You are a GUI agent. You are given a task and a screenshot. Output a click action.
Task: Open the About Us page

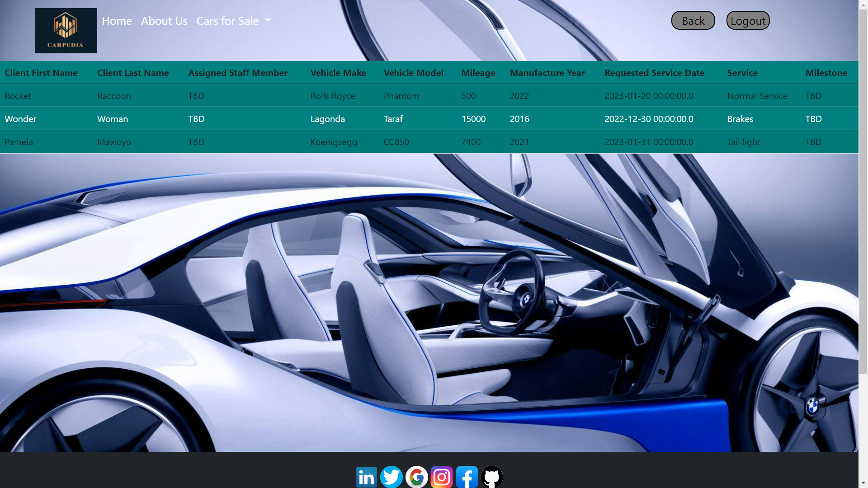click(164, 21)
